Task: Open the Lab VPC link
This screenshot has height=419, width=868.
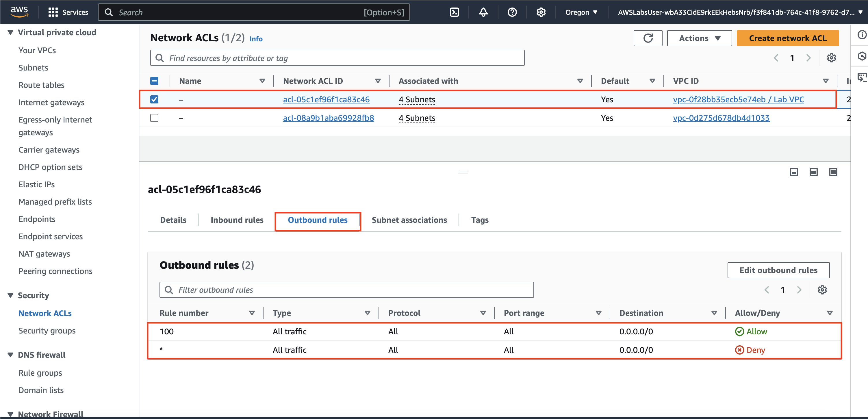Action: pyautogui.click(x=738, y=99)
